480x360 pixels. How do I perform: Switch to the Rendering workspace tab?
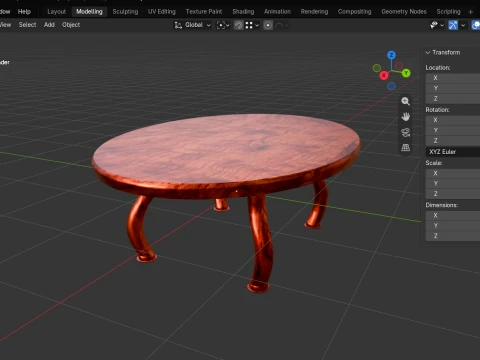[x=314, y=12]
